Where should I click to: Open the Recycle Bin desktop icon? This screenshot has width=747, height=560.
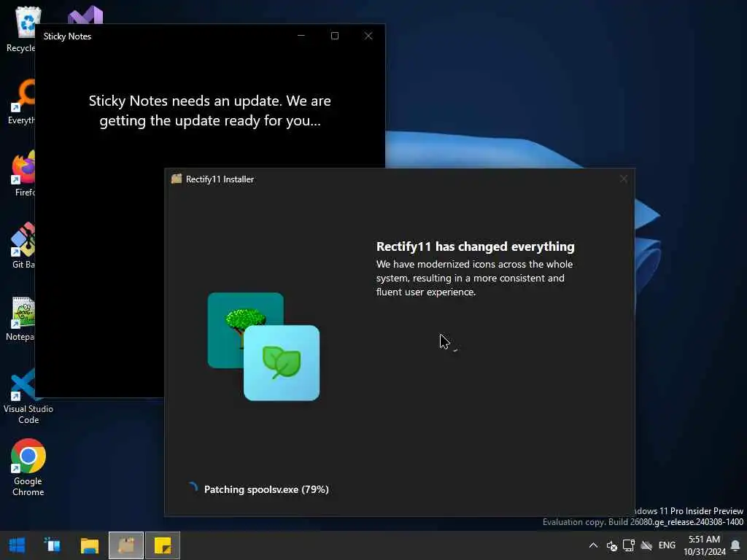click(x=21, y=28)
